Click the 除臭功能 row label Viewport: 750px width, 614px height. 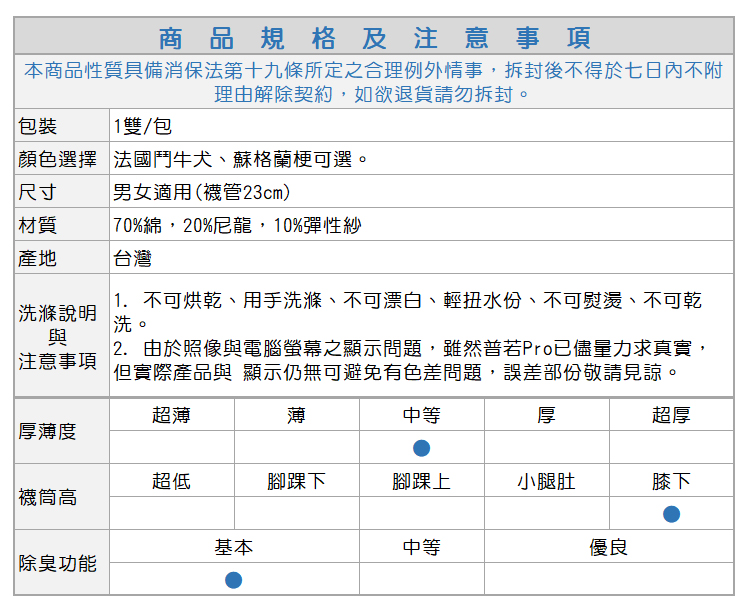(58, 563)
